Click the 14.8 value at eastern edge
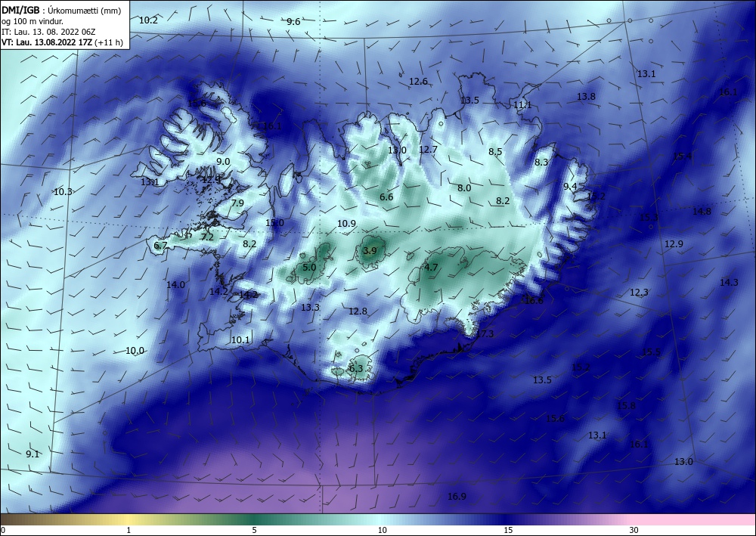The width and height of the screenshot is (756, 536). tap(702, 211)
